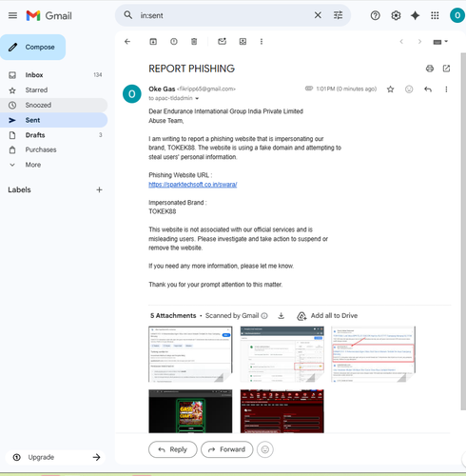
Task: Open the Sent folder
Action: [54, 120]
